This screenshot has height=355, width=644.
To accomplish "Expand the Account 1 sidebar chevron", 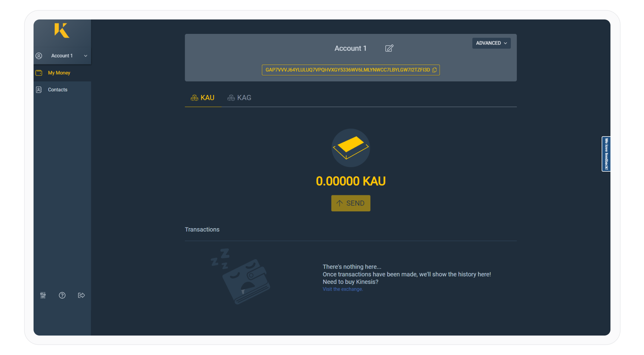I will pyautogui.click(x=86, y=56).
